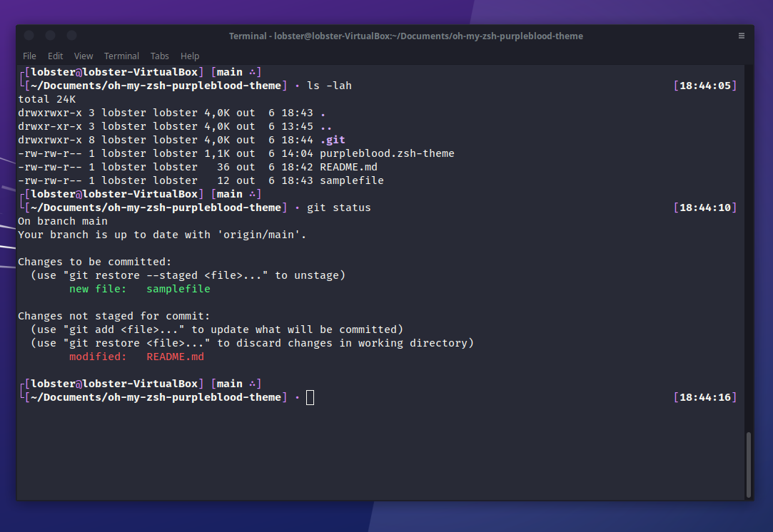773x532 pixels.
Task: Click the .git directory in listing
Action: pos(333,140)
